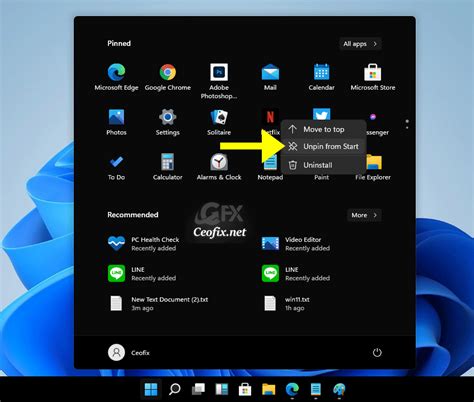The width and height of the screenshot is (474, 402).
Task: Open the Photos app tile
Action: click(x=116, y=122)
